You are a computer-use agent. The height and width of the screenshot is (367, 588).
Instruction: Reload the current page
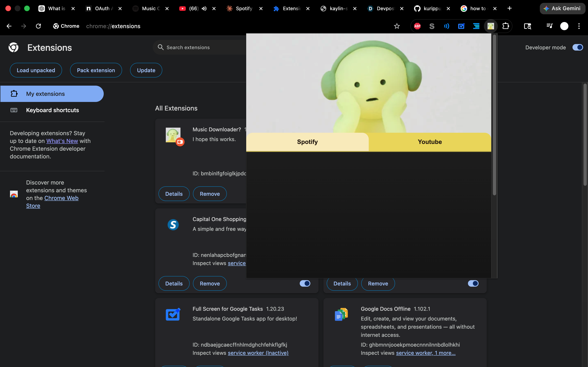click(x=38, y=26)
